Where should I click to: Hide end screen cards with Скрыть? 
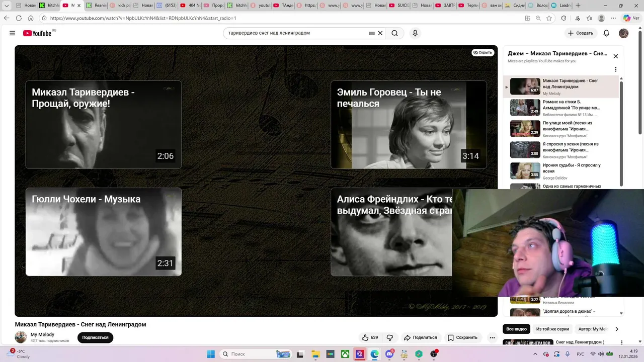click(483, 52)
